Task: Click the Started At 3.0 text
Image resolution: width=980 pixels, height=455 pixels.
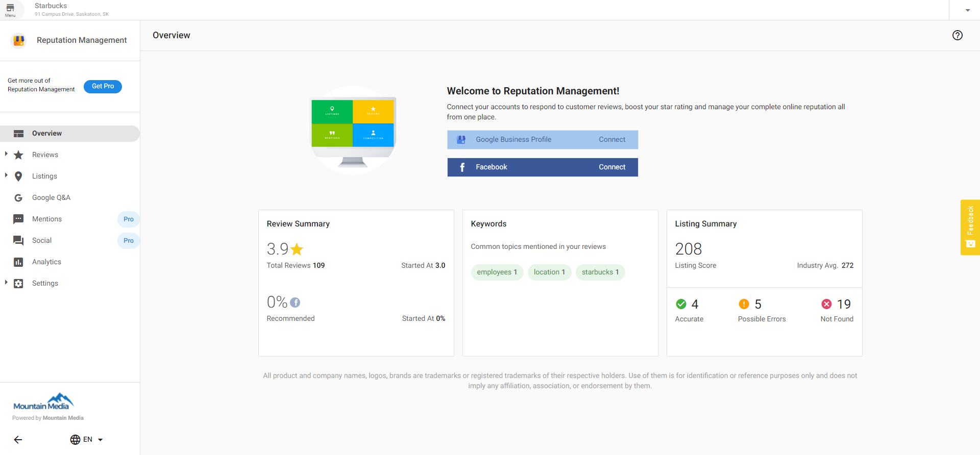Action: [423, 266]
